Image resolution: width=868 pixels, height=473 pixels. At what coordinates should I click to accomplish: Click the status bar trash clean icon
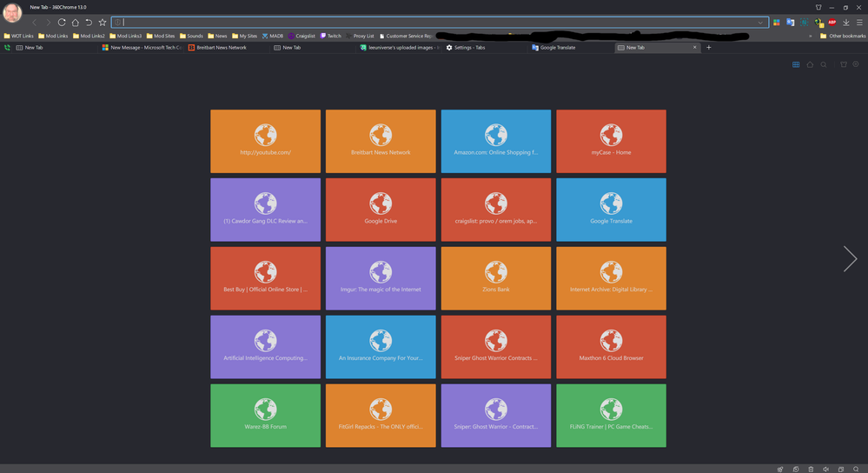coord(811,470)
